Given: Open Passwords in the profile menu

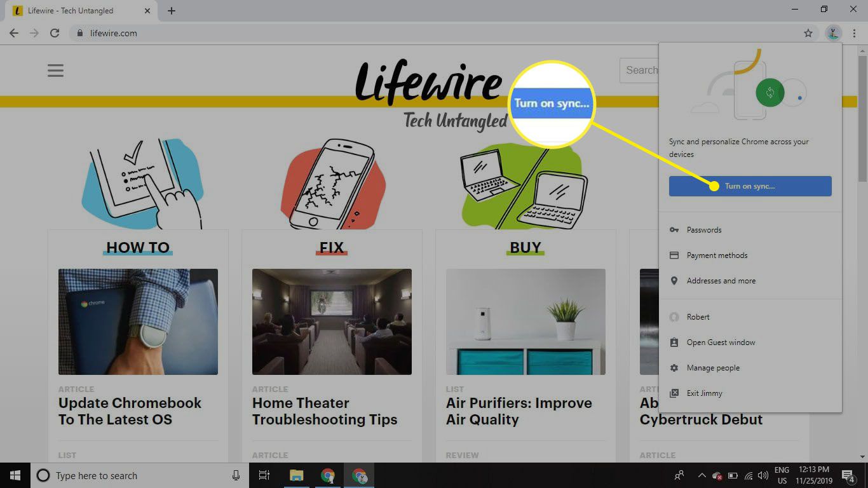Looking at the screenshot, I should tap(750, 230).
